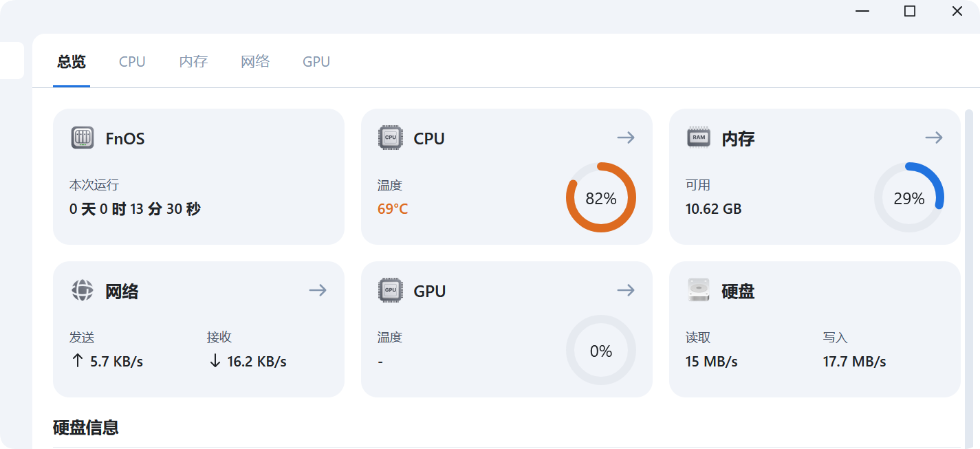This screenshot has width=980, height=449.
Task: Switch to the CPU tab
Action: (132, 62)
